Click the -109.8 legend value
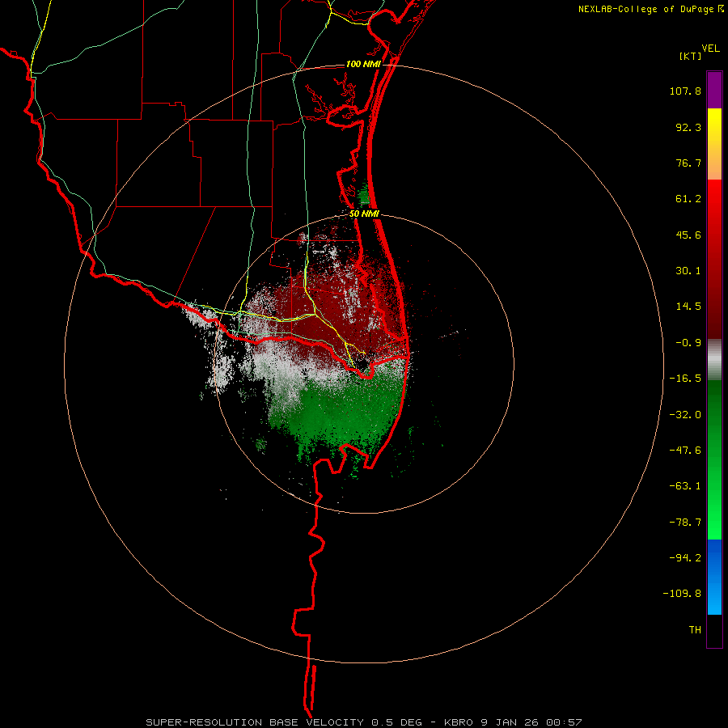Viewport: 728px width, 728px height. pyautogui.click(x=682, y=594)
